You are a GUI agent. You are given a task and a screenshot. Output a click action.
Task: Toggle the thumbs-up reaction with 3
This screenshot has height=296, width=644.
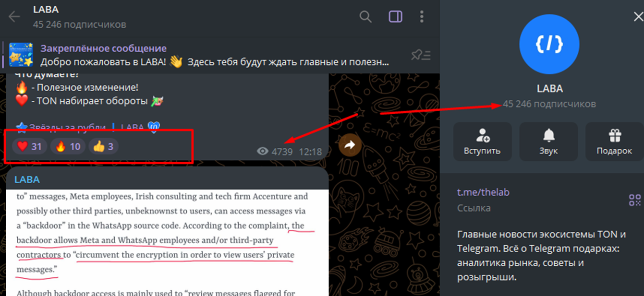coord(103,146)
